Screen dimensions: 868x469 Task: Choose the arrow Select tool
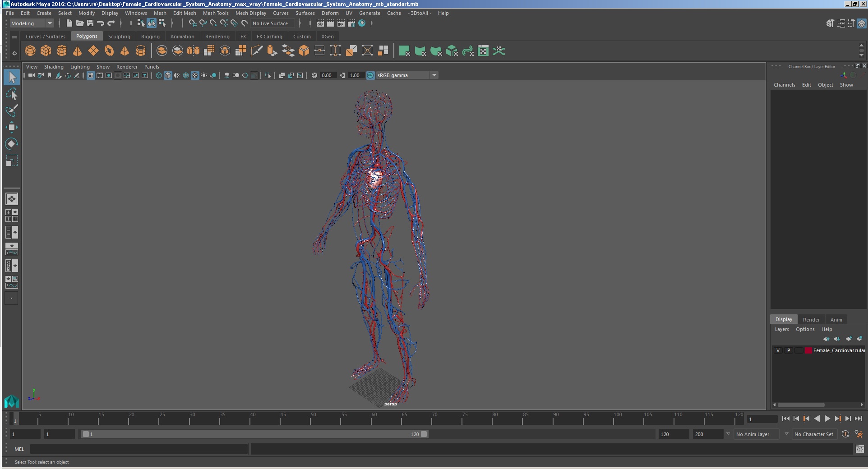(x=12, y=77)
